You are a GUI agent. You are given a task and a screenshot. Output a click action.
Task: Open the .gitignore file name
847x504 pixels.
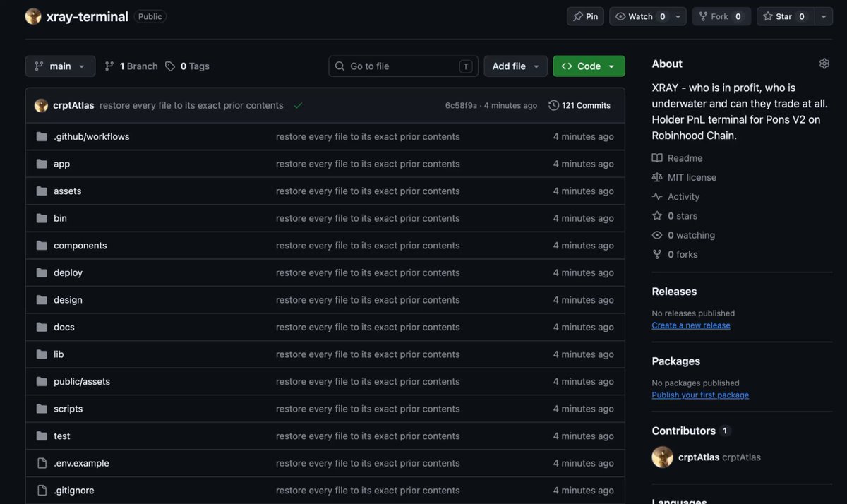(x=74, y=491)
